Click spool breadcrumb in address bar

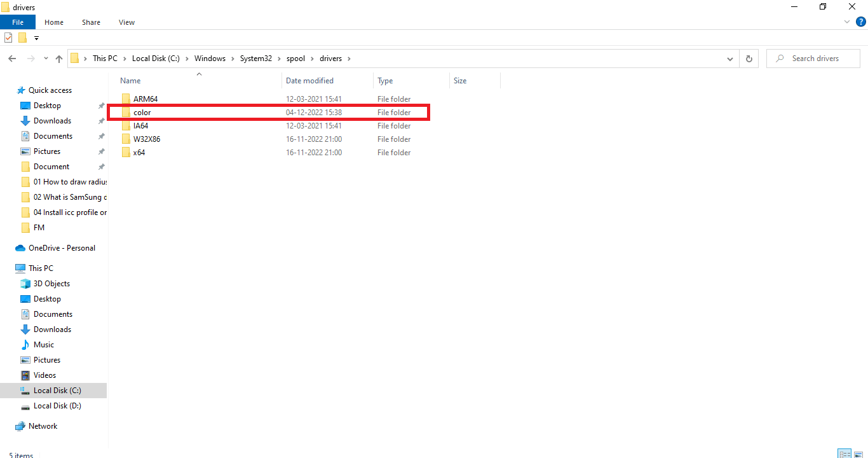pyautogui.click(x=295, y=59)
